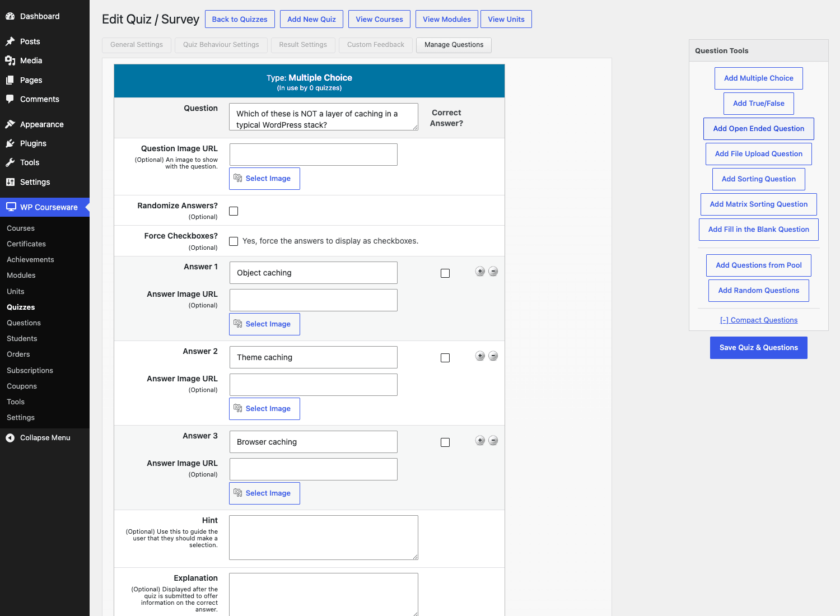Click Add File Upload Question button

click(759, 154)
